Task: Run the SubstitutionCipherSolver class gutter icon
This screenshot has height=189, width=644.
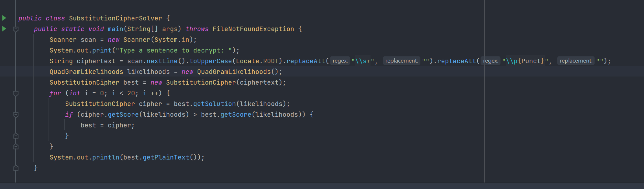Action: (x=4, y=18)
